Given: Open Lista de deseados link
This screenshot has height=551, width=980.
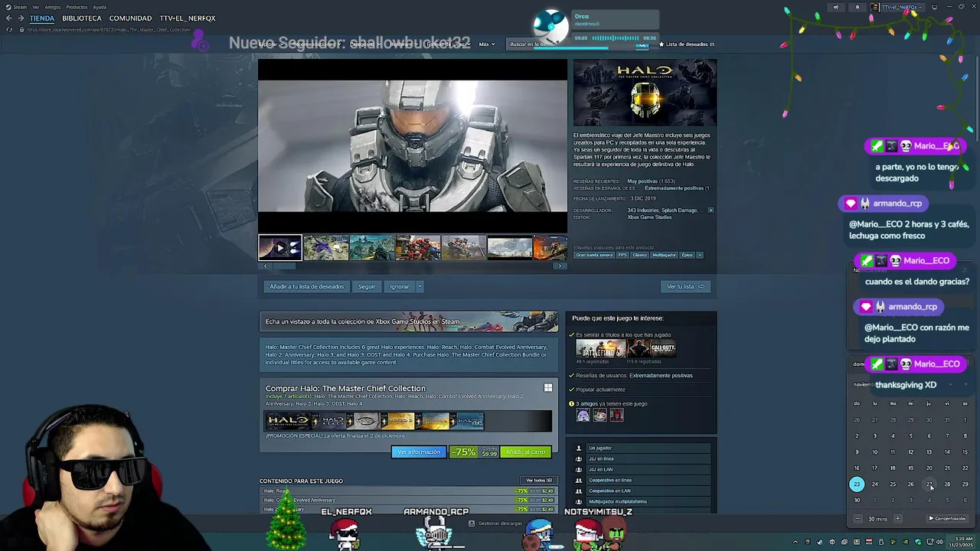Looking at the screenshot, I should [x=687, y=44].
